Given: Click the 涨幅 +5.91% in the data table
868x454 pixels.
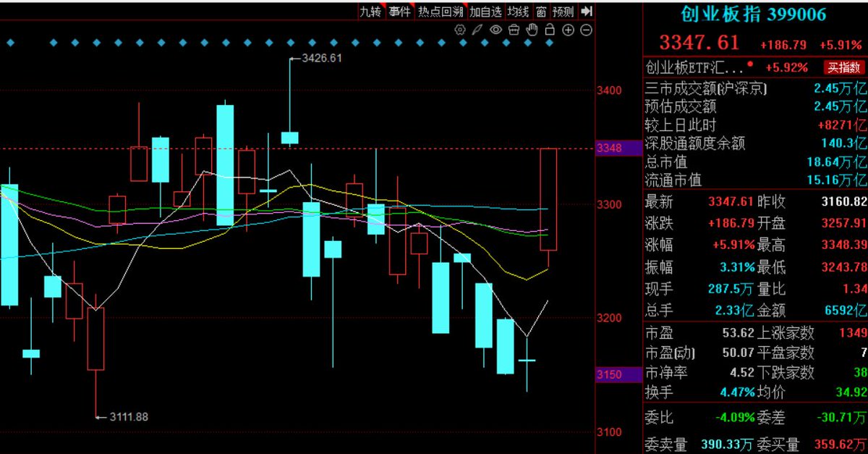Looking at the screenshot, I should (x=734, y=245).
